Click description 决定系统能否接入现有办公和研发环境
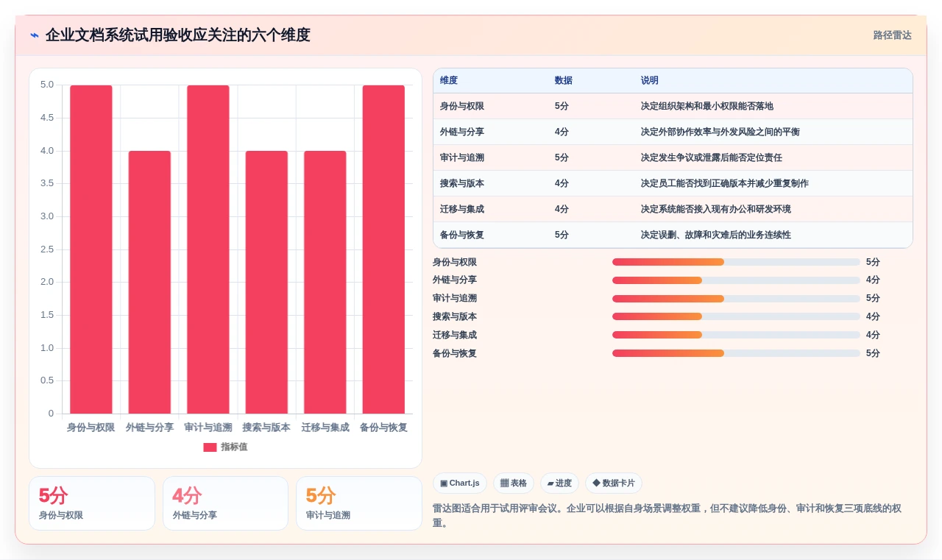The width and height of the screenshot is (942, 560). click(x=715, y=209)
